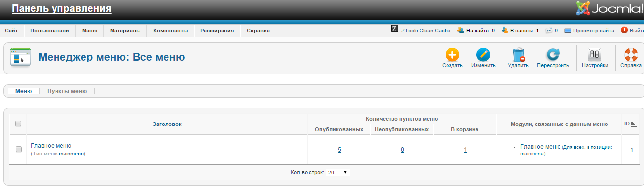Open the 'Материалы' menu
This screenshot has width=644, height=186.
coord(125,31)
